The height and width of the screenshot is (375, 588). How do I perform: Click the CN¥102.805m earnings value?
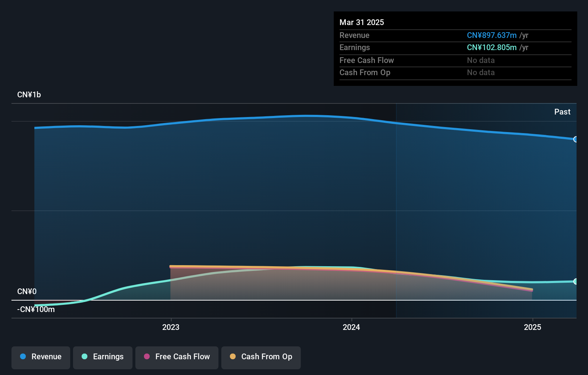click(492, 47)
